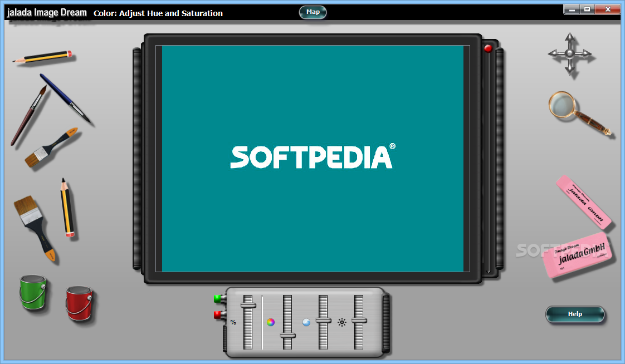Click the rainbow hue wheel icon

click(x=271, y=322)
